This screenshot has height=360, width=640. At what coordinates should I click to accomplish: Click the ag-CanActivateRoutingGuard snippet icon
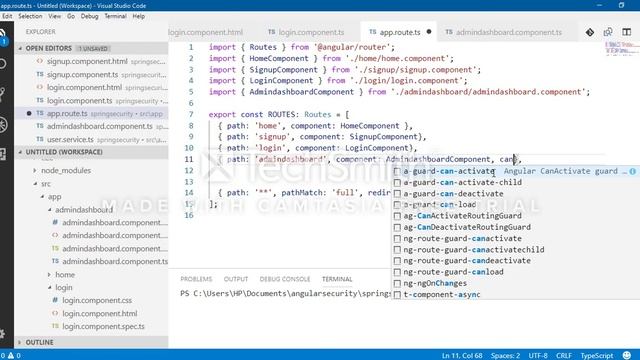pyautogui.click(x=397, y=216)
